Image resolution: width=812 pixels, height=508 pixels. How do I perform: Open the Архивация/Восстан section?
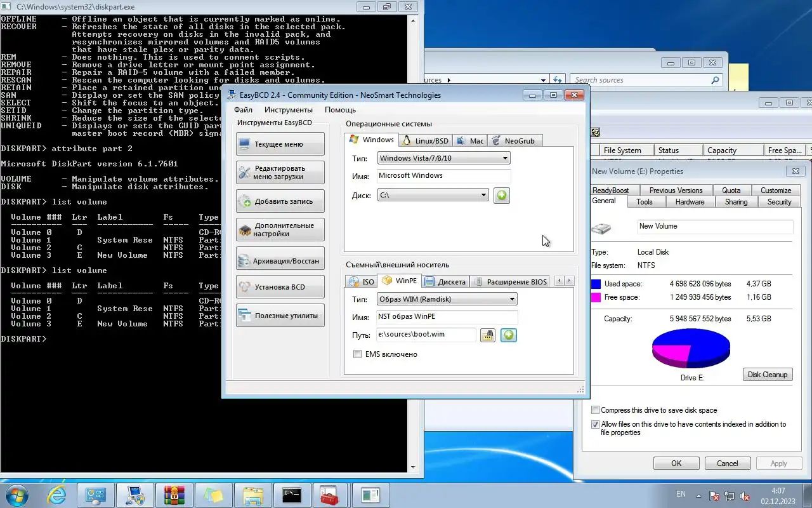click(280, 258)
